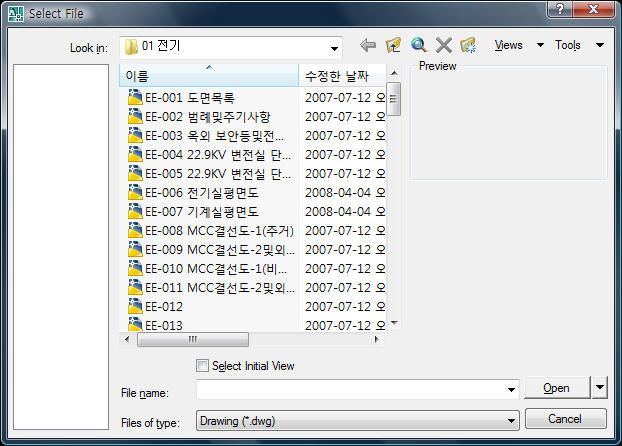Select the EE-011 MCC file icon
This screenshot has height=446, width=622.
pos(135,288)
